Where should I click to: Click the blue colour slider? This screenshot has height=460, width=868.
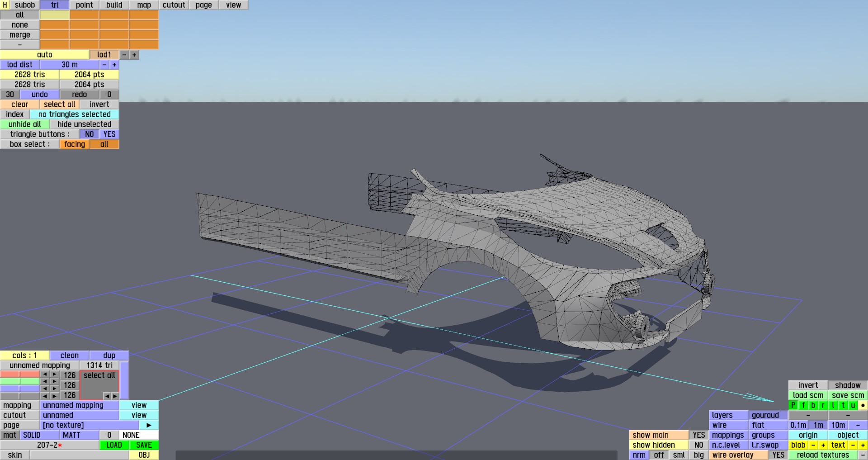click(x=20, y=389)
